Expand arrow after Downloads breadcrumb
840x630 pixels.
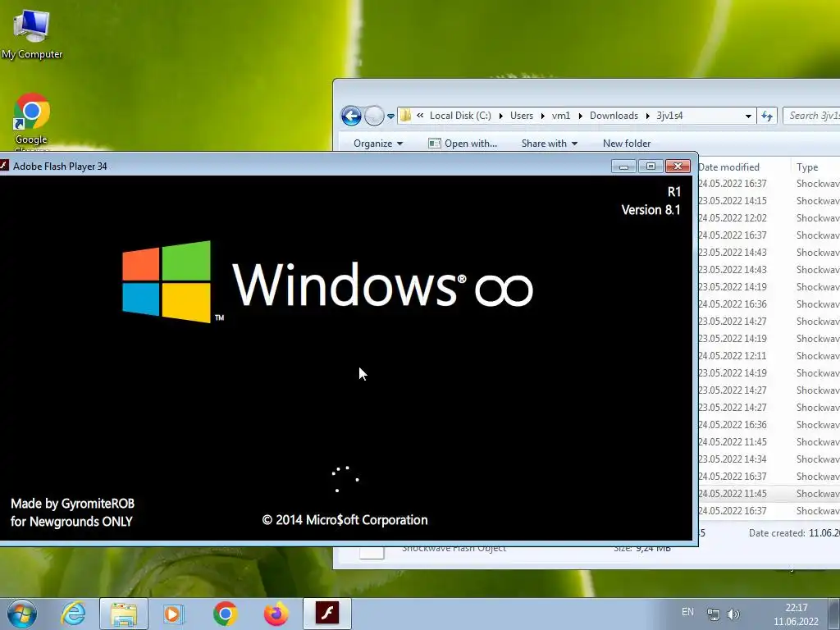click(x=648, y=116)
